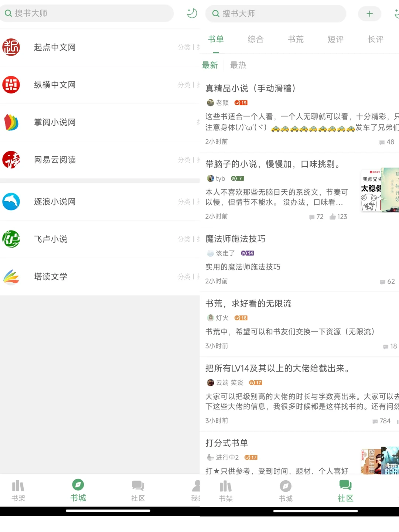Screen dimensions: 399x532
Task: Open post 带脑子的小说，慢慢加，口味挑剔。
Action: [274, 164]
